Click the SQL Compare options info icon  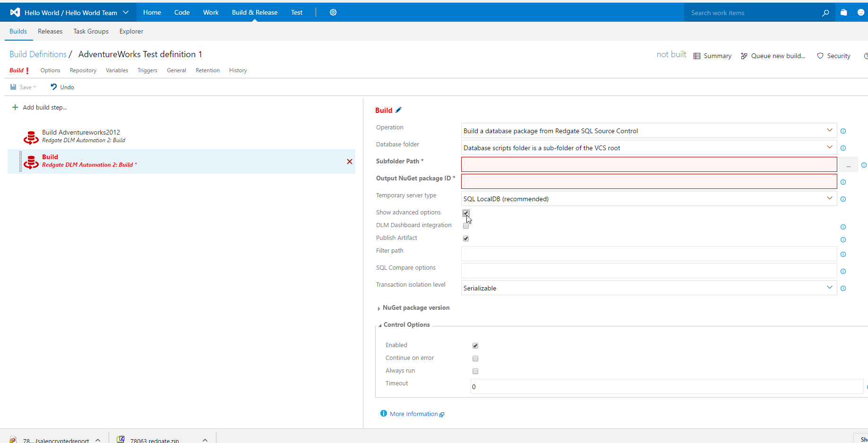(843, 272)
